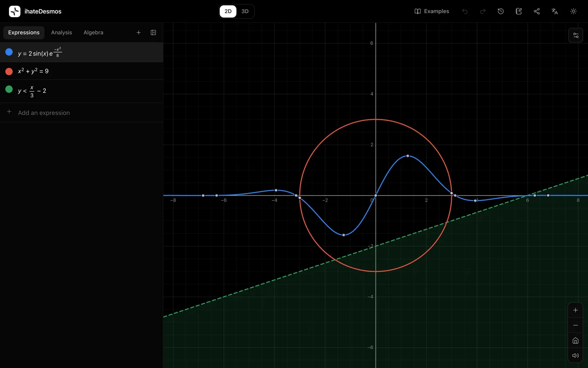Reset graph view with home icon

[x=575, y=341]
